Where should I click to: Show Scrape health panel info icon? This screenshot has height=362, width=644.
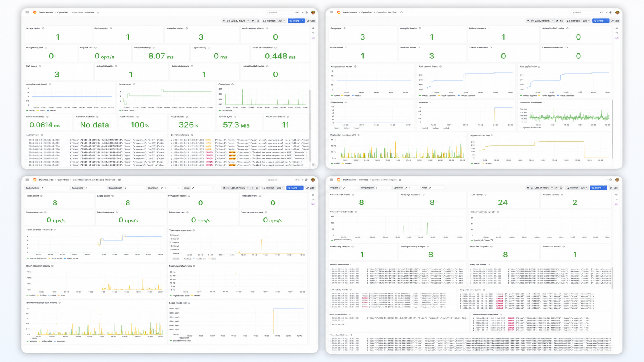[43, 28]
